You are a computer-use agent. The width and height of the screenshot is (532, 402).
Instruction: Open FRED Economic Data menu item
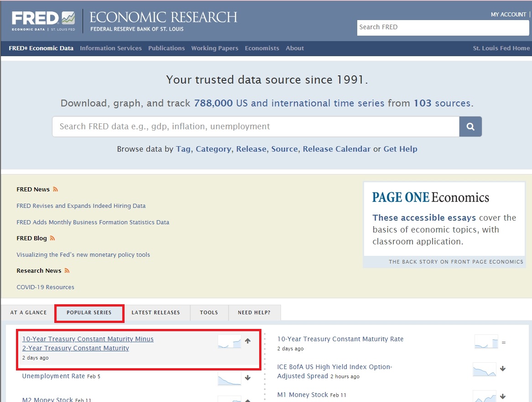coord(41,48)
